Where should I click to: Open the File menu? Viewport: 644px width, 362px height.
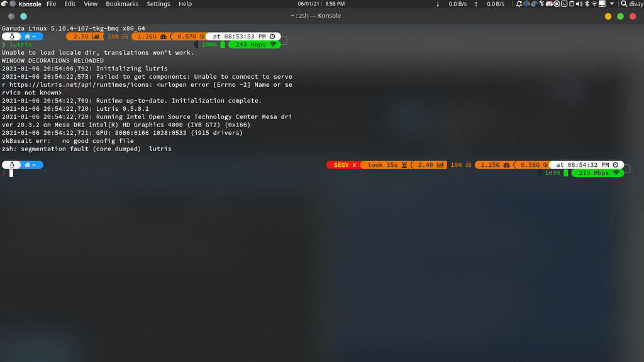click(51, 4)
